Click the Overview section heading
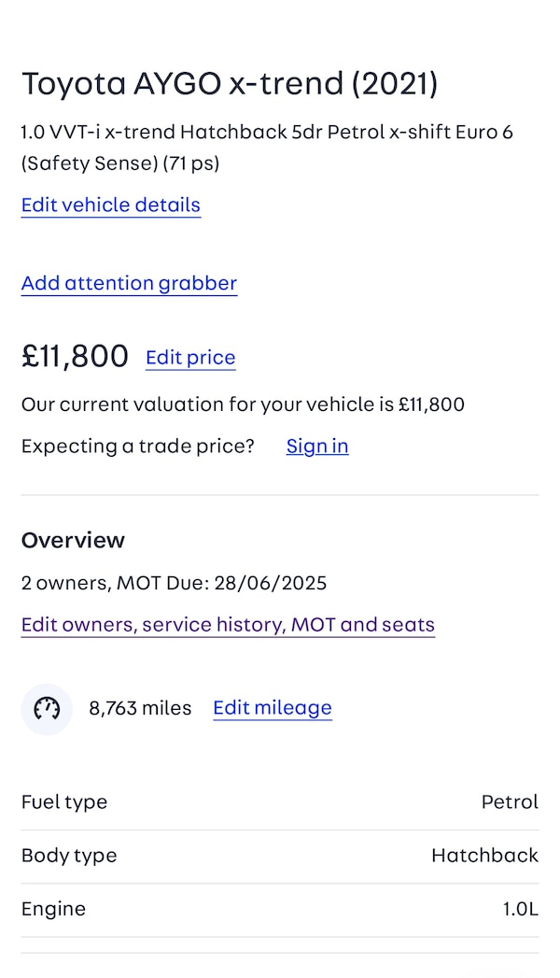The height and width of the screenshot is (978, 560). [73, 540]
